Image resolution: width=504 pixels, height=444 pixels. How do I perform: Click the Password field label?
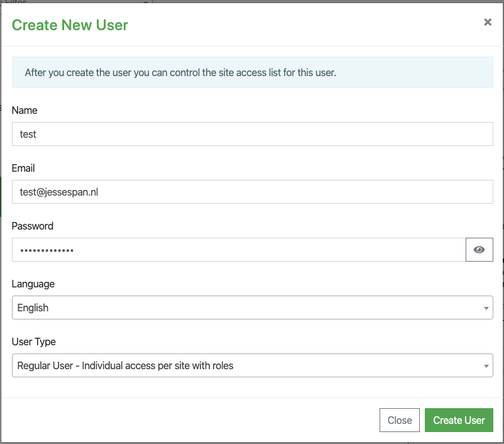pos(33,226)
